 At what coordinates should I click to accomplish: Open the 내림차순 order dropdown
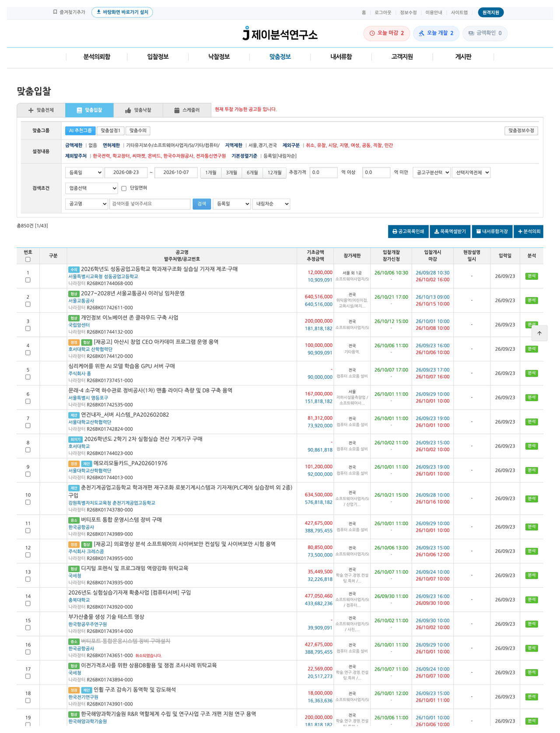tap(271, 204)
